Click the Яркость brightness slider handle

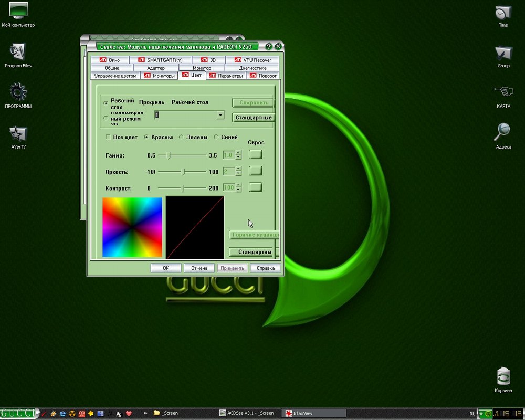[183, 172]
